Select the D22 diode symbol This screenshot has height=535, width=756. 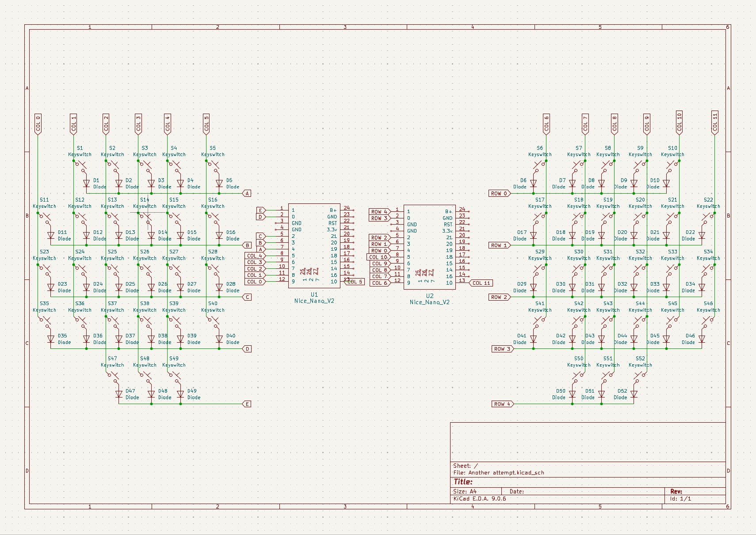[702, 235]
